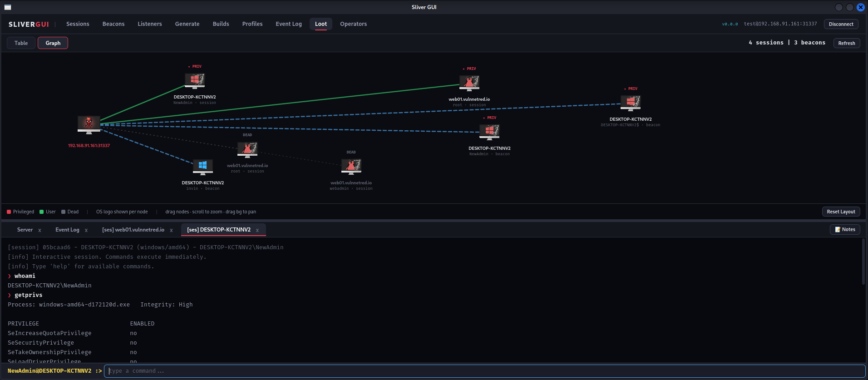
Task: Focus the command input field
Action: coord(485,371)
